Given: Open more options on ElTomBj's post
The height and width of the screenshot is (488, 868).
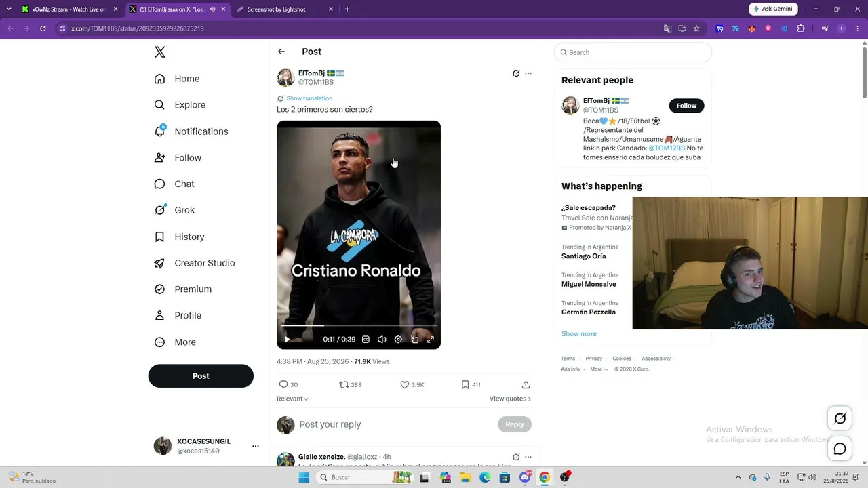Looking at the screenshot, I should point(528,73).
